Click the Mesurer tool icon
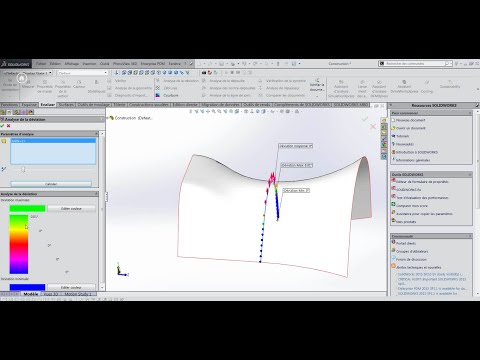 point(28,84)
